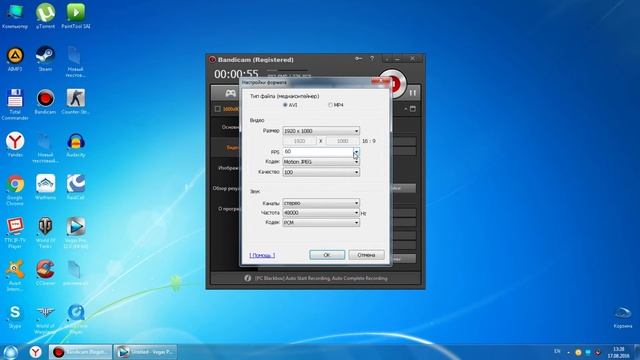Select the Total Commander desktop icon

[15, 103]
